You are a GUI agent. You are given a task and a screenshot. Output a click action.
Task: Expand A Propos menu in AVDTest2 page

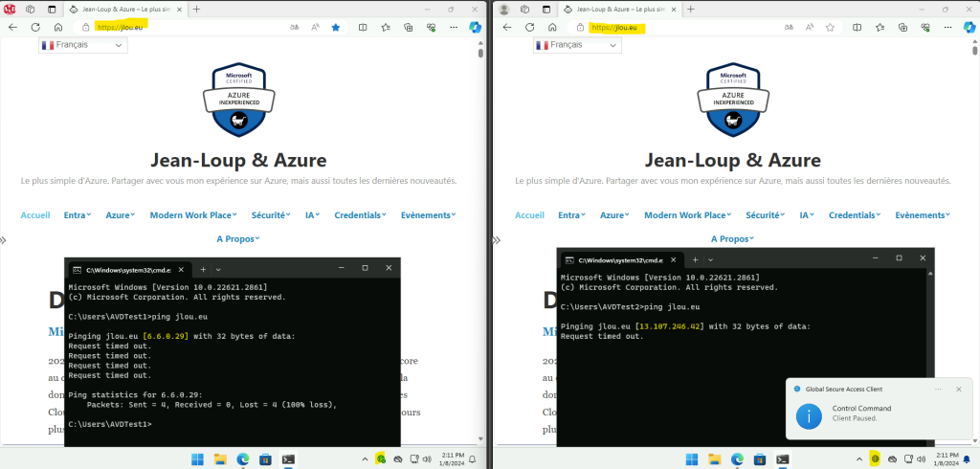[x=732, y=239]
